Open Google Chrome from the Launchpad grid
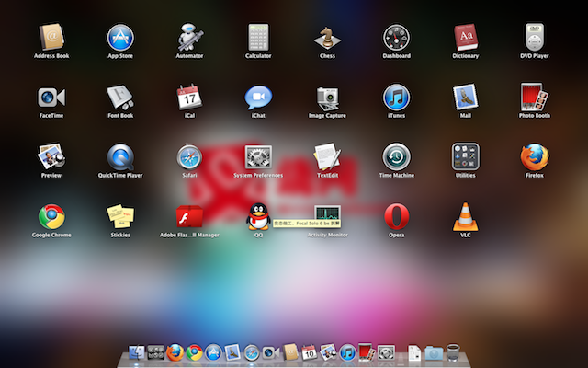 [51, 217]
